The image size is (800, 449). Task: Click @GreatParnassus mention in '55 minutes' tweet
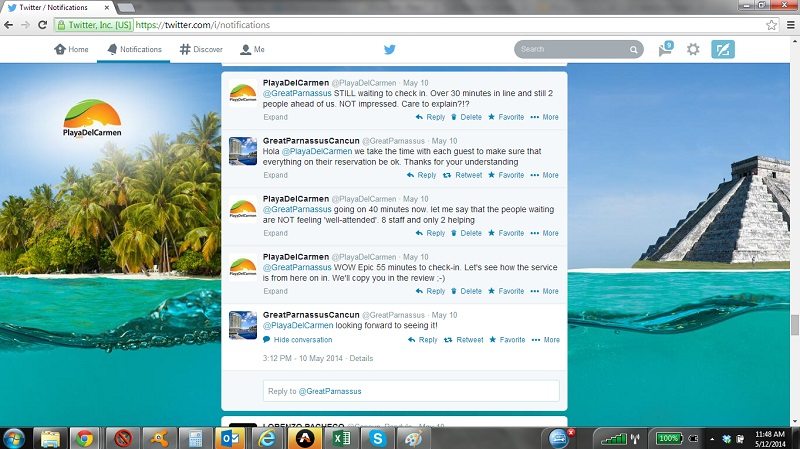tap(297, 267)
